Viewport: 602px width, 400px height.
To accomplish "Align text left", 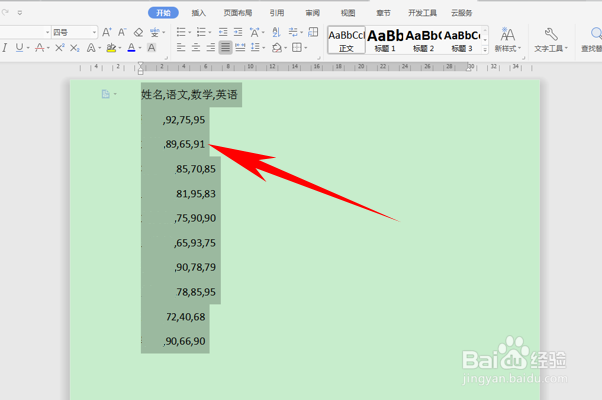I will pyautogui.click(x=181, y=48).
